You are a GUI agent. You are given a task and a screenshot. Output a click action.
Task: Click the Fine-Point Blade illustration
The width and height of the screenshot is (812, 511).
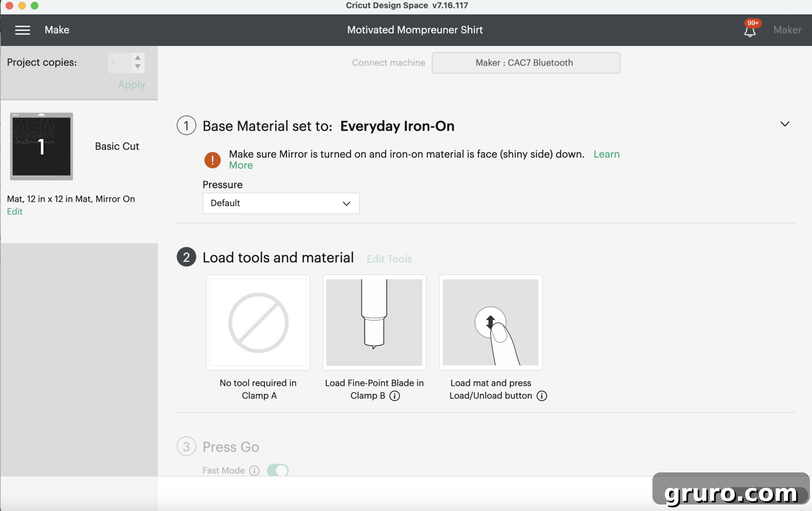(374, 323)
